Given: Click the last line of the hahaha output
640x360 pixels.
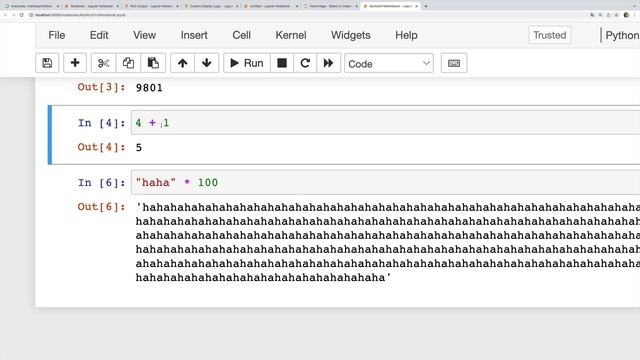Looking at the screenshot, I should pyautogui.click(x=263, y=278).
